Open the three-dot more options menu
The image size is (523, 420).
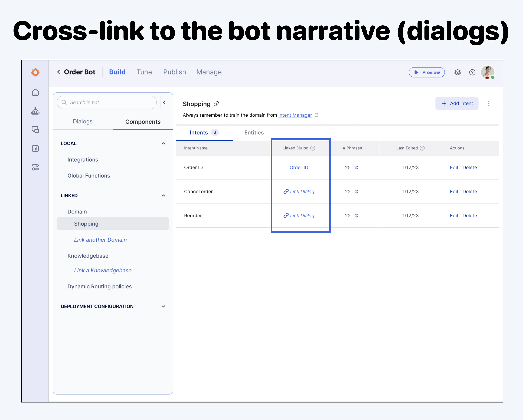click(x=489, y=104)
